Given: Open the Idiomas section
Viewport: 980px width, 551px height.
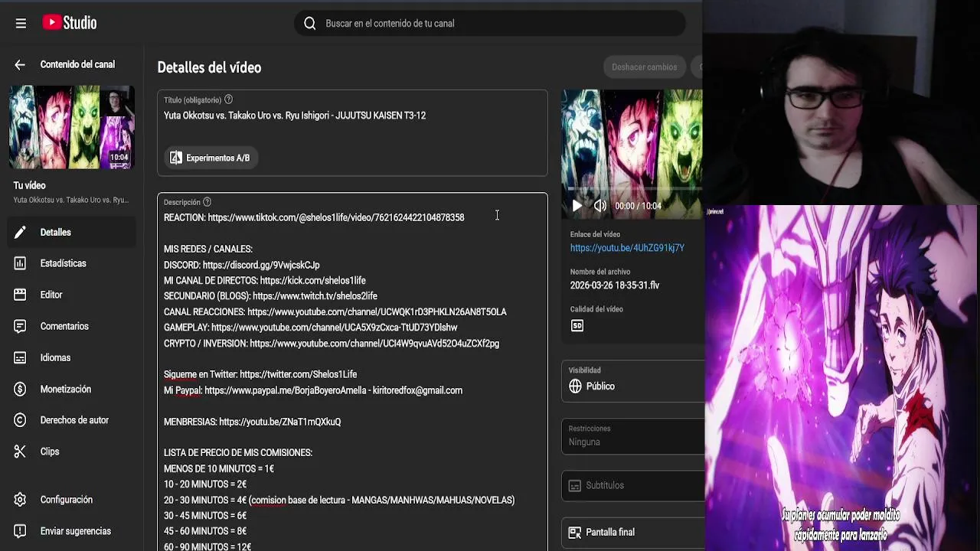Looking at the screenshot, I should (x=72, y=357).
